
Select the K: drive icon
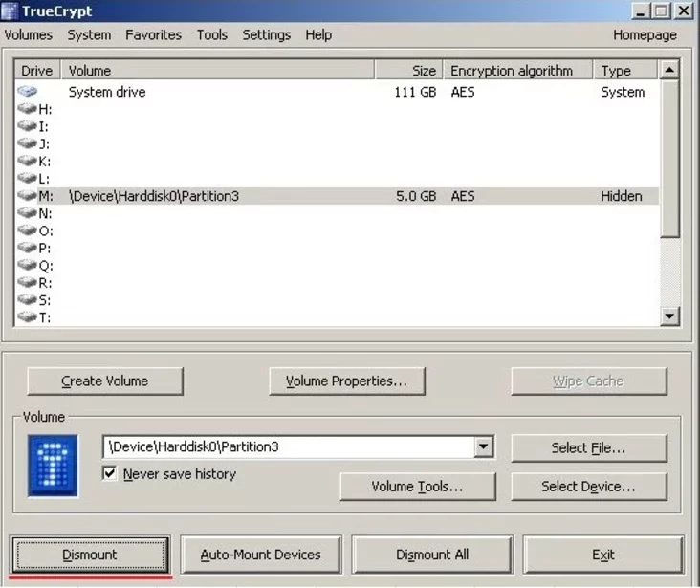(x=28, y=162)
